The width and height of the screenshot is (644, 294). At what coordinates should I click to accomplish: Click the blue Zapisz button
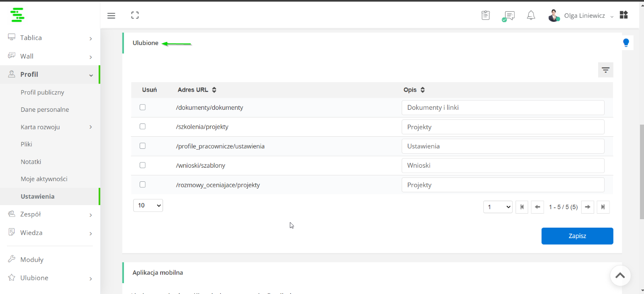577,236
